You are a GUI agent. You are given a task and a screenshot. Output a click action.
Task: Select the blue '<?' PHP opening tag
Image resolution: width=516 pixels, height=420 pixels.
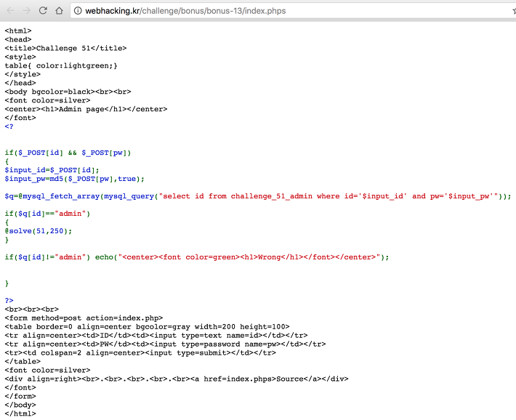[9, 126]
